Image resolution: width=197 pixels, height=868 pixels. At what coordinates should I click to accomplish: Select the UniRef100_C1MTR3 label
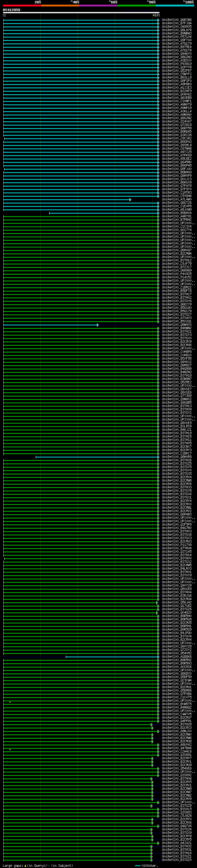(x=177, y=192)
